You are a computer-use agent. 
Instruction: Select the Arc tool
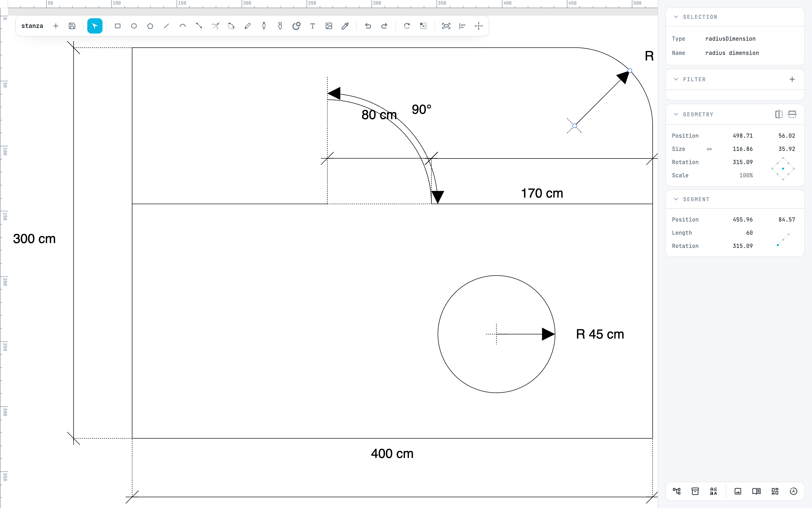point(182,26)
